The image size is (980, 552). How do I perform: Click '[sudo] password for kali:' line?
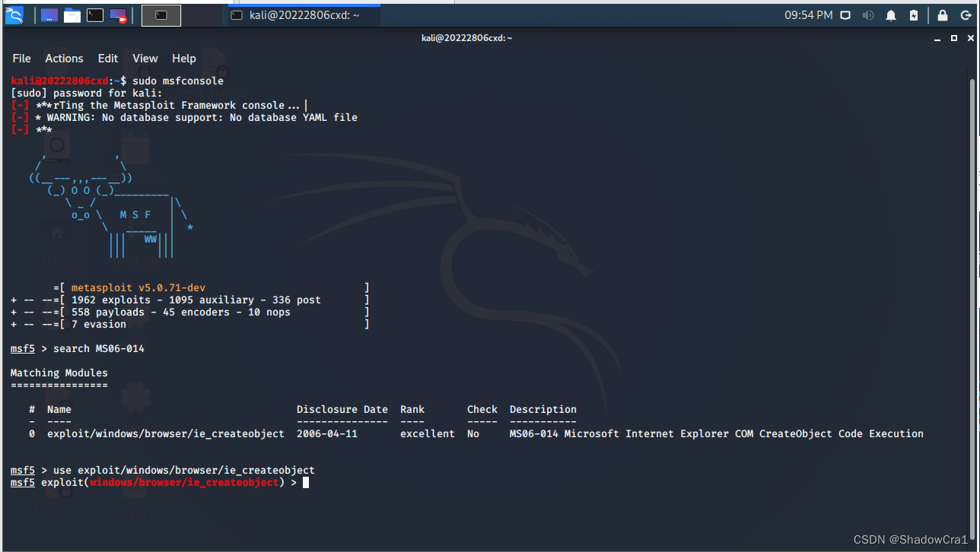tap(87, 93)
